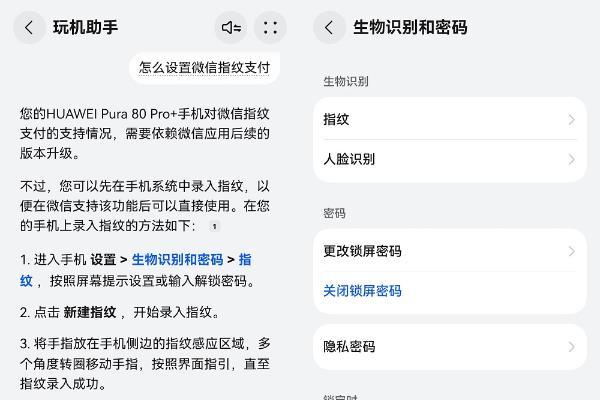600x400 pixels.
Task: Tap the 生物识别和密码 page title
Action: 410,28
